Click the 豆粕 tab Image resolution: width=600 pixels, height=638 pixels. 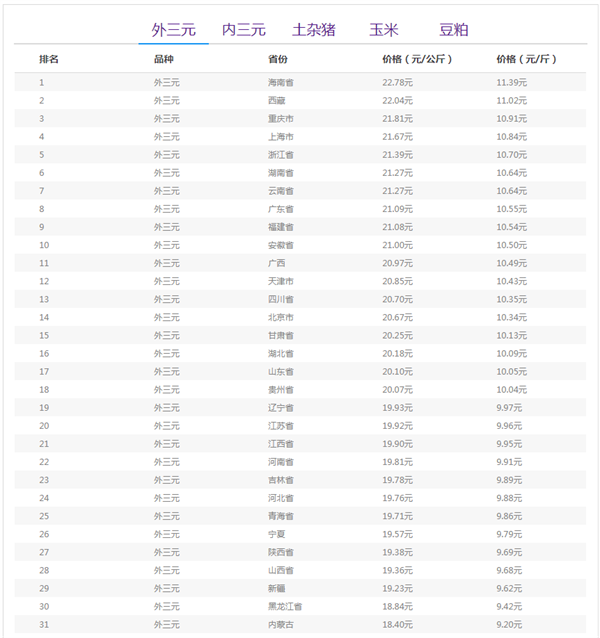tap(454, 30)
